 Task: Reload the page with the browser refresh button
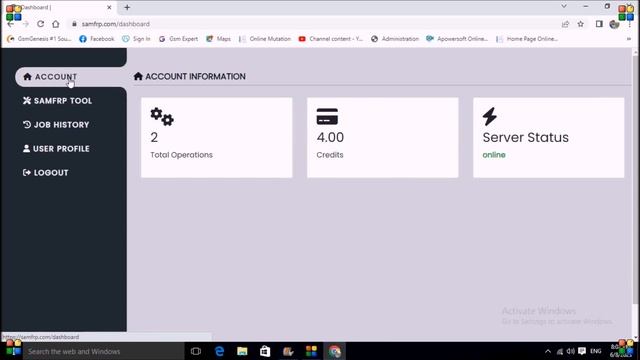pos(40,24)
